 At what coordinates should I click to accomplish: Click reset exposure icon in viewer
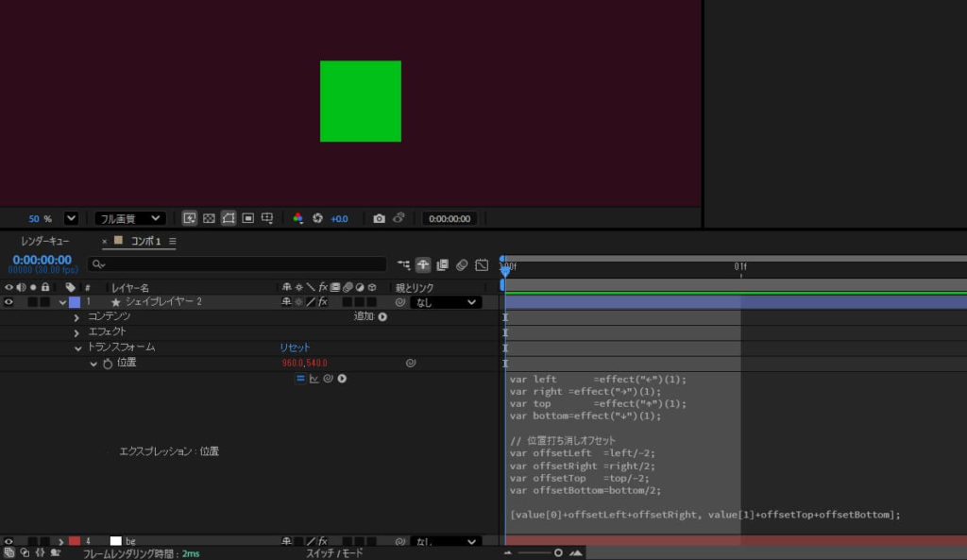coord(317,218)
